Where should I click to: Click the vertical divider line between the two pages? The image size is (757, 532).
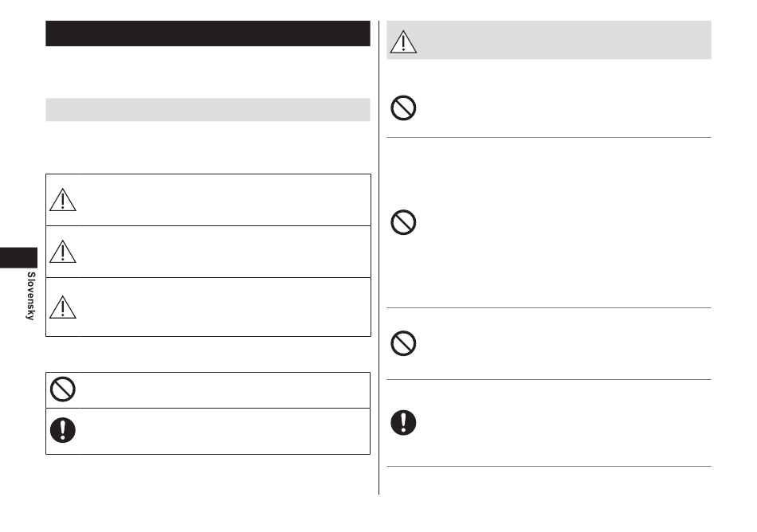point(379,257)
